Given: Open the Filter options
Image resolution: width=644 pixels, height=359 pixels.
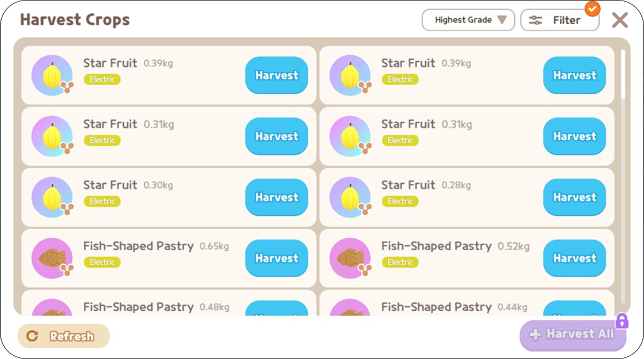Looking at the screenshot, I should (x=559, y=20).
